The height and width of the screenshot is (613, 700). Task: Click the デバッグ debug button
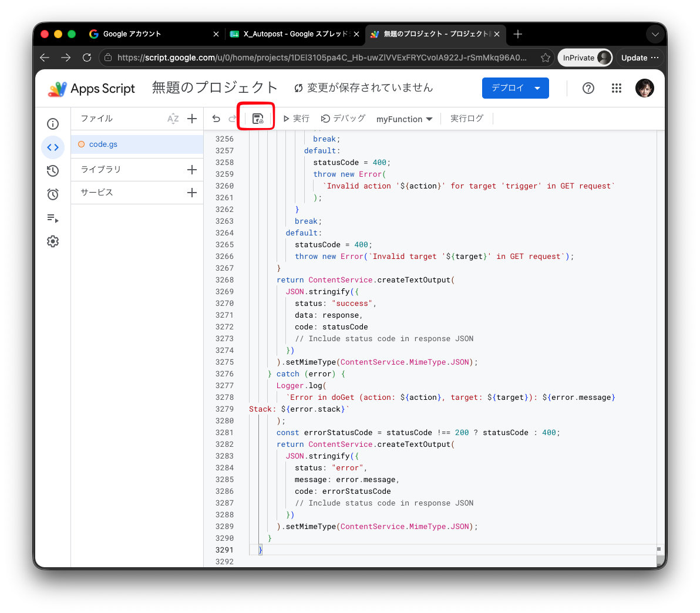[x=344, y=119]
